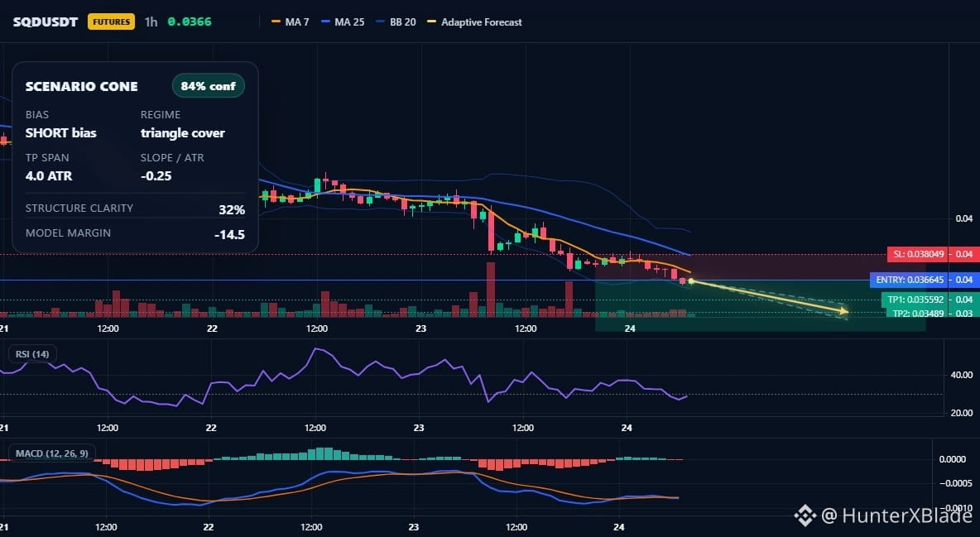The height and width of the screenshot is (537, 980).
Task: Click the SL: 0.038049 price label
Action: 917,255
